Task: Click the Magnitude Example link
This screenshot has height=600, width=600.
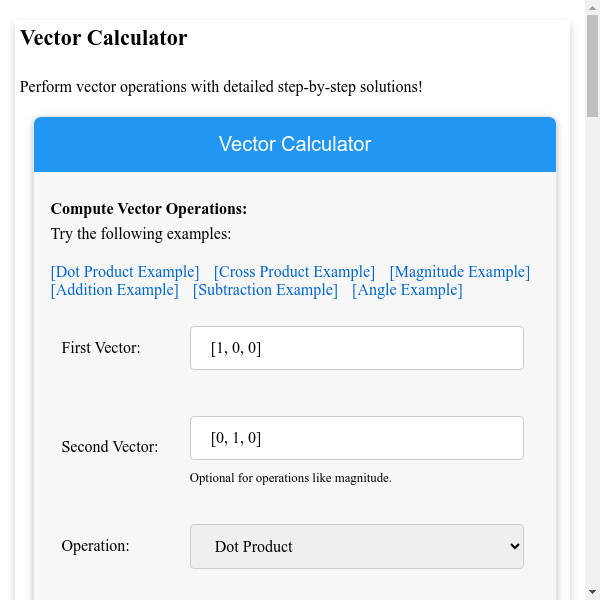Action: (x=460, y=272)
